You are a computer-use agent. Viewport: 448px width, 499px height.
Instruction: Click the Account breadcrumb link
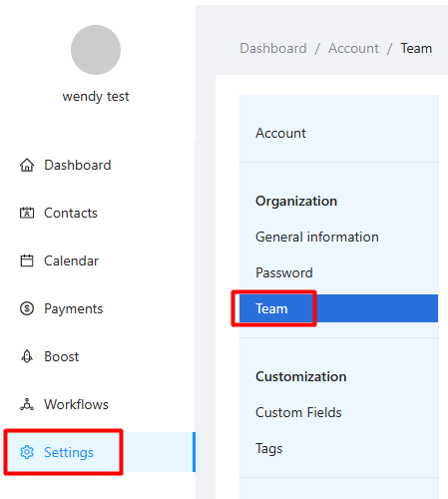tap(353, 49)
